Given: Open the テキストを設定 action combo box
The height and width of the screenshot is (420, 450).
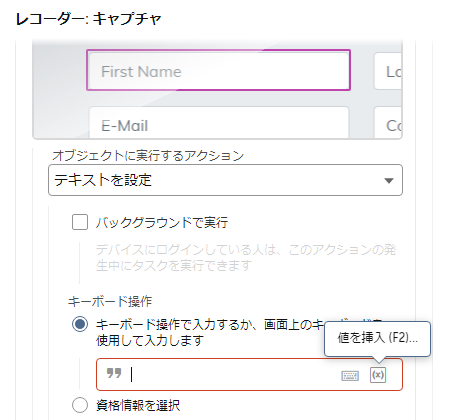Looking at the screenshot, I should point(225,180).
